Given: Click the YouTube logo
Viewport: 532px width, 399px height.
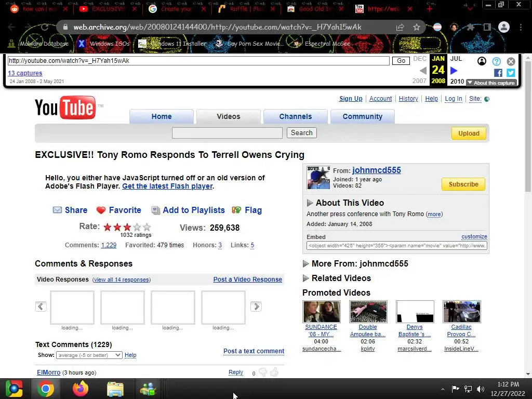Looking at the screenshot, I should click(x=66, y=108).
